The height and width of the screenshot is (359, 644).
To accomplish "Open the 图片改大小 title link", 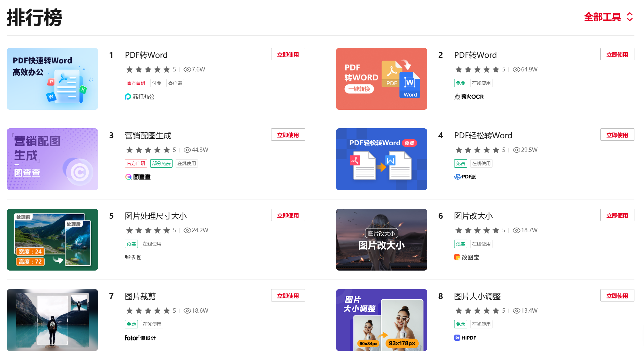I will pyautogui.click(x=473, y=216).
